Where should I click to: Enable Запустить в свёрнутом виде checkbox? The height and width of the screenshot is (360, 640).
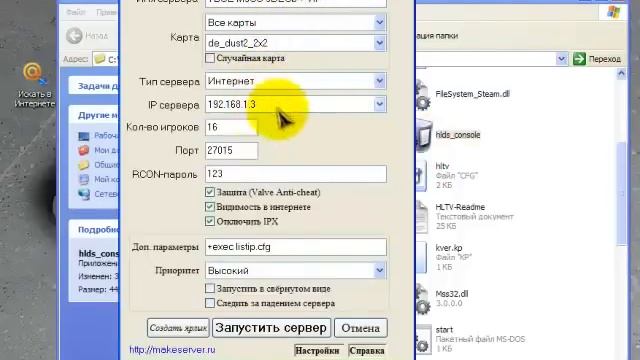pos(210,288)
